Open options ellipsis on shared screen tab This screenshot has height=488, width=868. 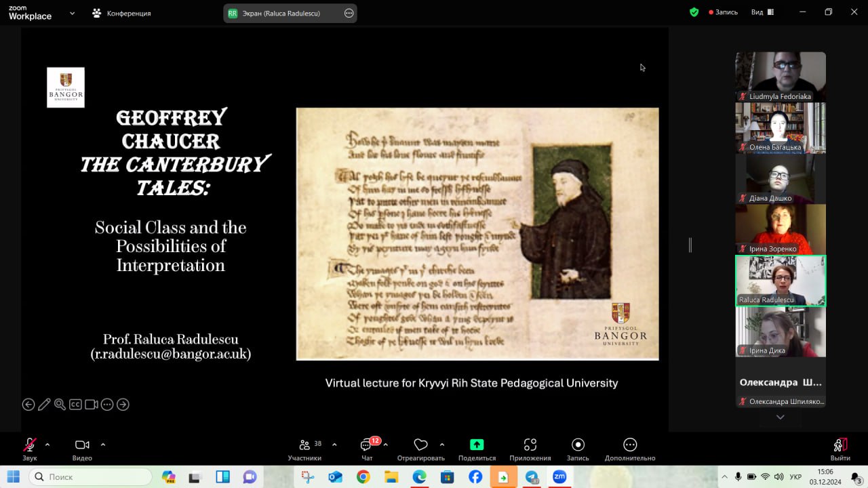pos(349,13)
